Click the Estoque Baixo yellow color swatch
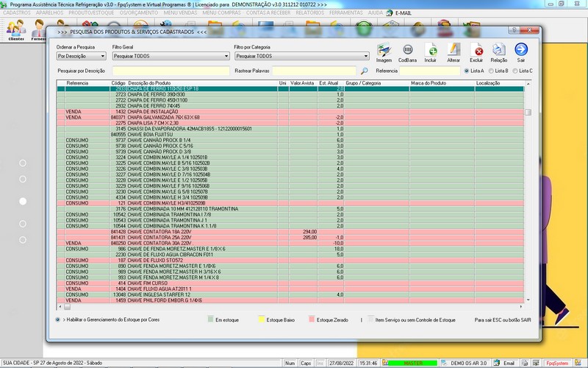Viewport: 588px width, 368px height. 261,320
